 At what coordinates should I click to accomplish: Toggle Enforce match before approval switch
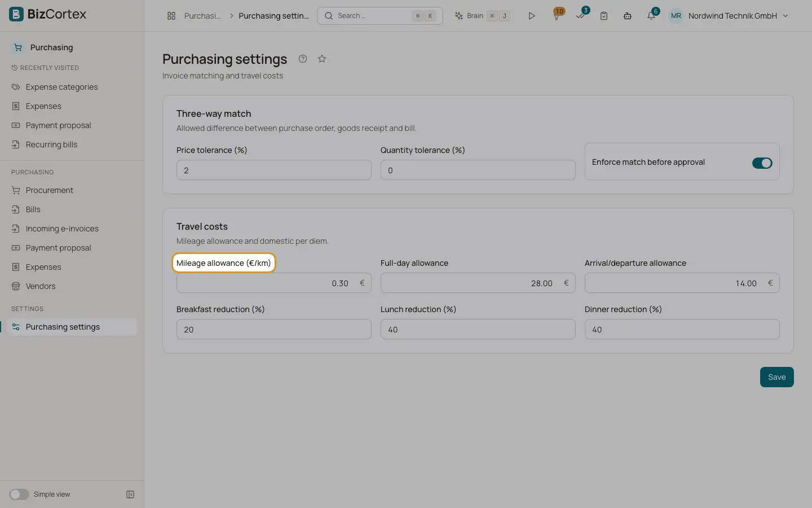[762, 163]
